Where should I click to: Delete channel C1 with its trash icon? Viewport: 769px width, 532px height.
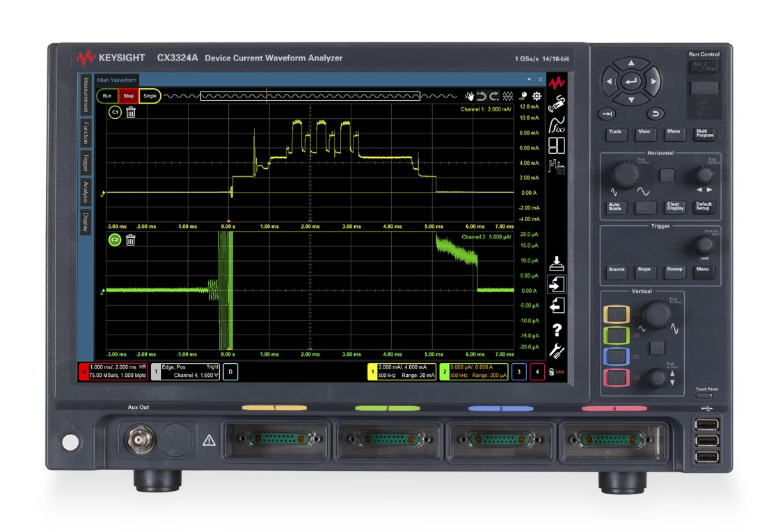131,112
